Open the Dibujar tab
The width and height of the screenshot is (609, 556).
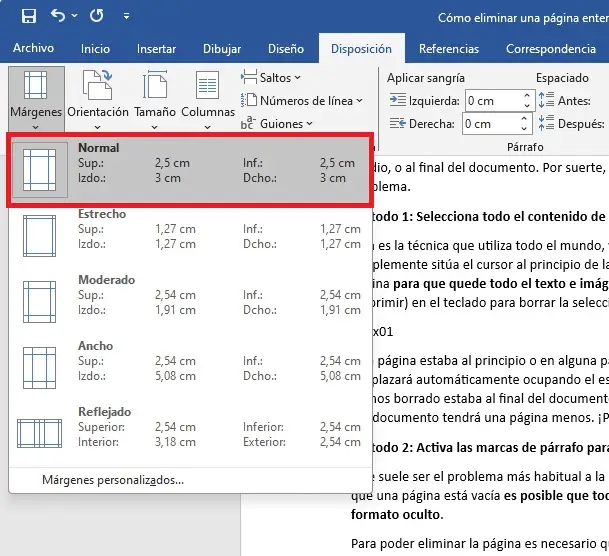coord(222,49)
